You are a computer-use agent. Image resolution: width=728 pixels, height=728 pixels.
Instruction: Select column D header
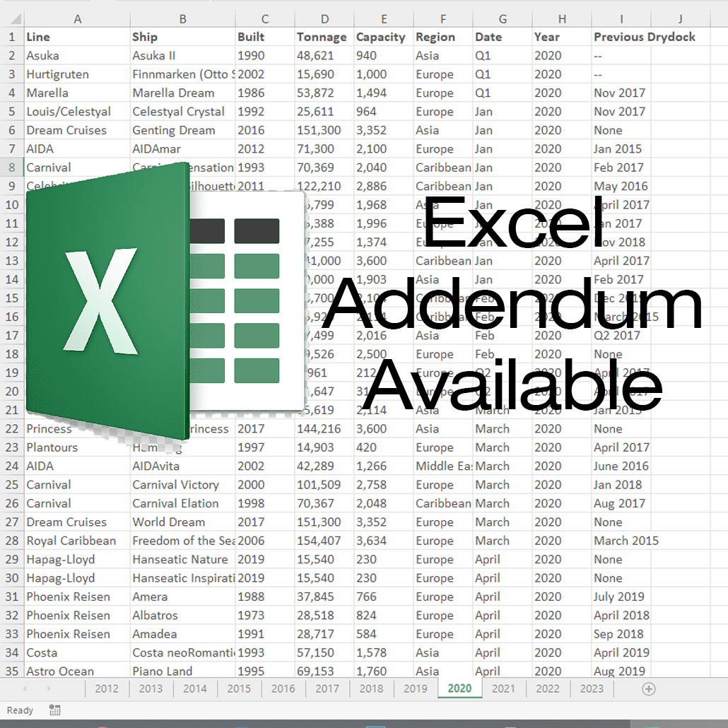pyautogui.click(x=324, y=19)
